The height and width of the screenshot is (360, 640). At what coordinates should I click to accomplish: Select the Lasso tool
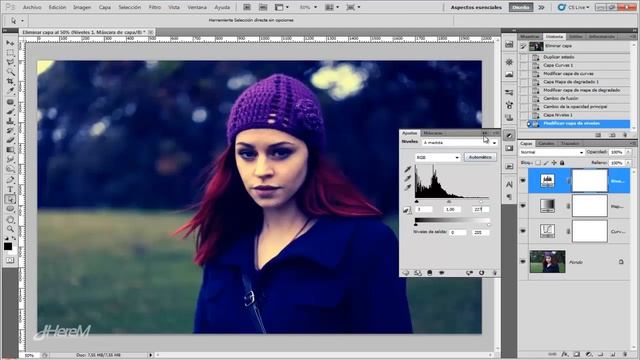pyautogui.click(x=10, y=62)
